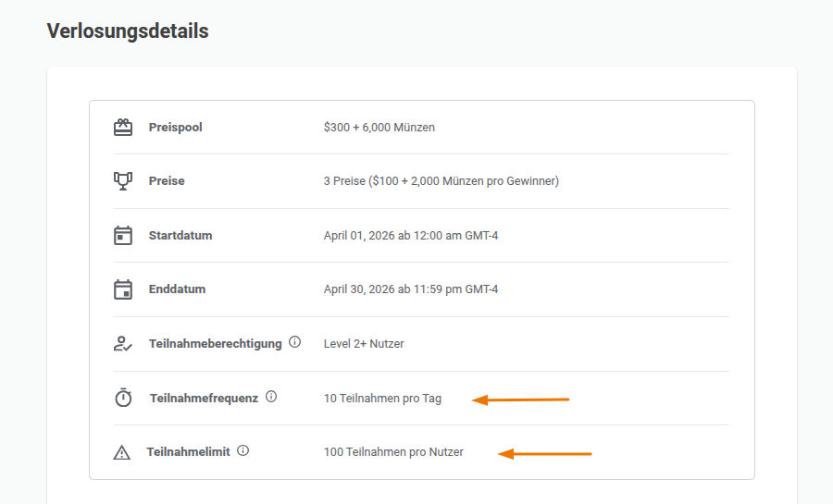
Task: Click the warning triangle icon by Teilnahmelimit
Action: pos(121,452)
